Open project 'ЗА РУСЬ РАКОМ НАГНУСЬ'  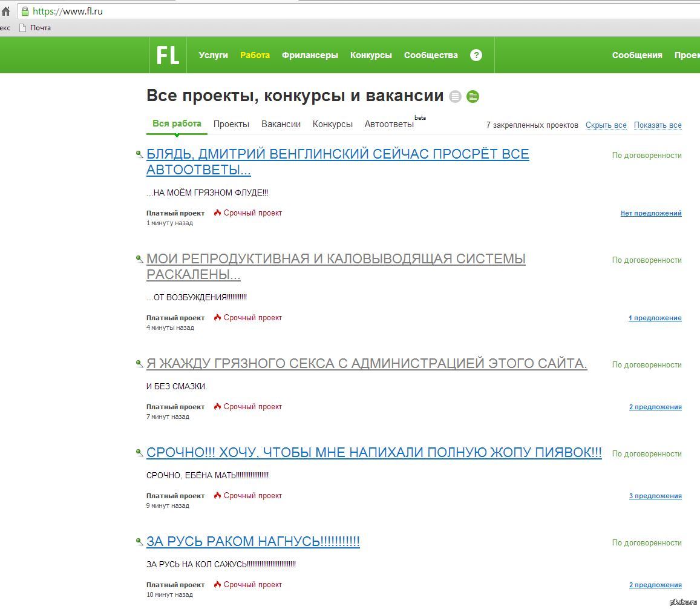point(253,541)
